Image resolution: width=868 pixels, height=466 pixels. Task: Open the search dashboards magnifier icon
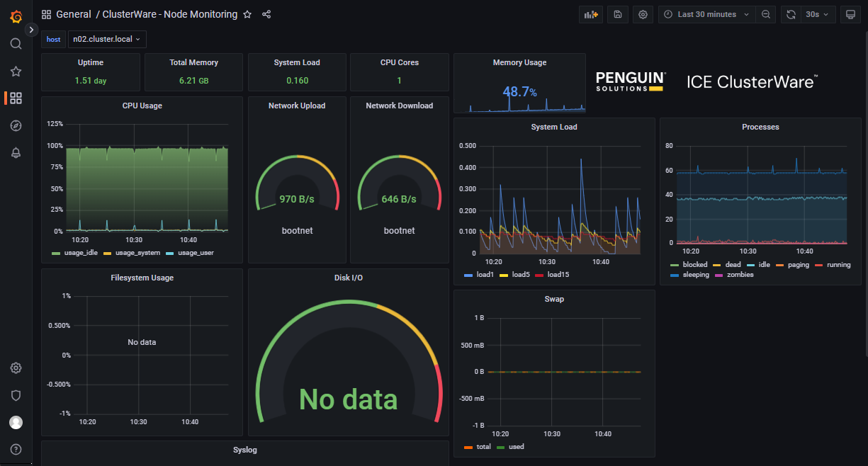(16, 43)
